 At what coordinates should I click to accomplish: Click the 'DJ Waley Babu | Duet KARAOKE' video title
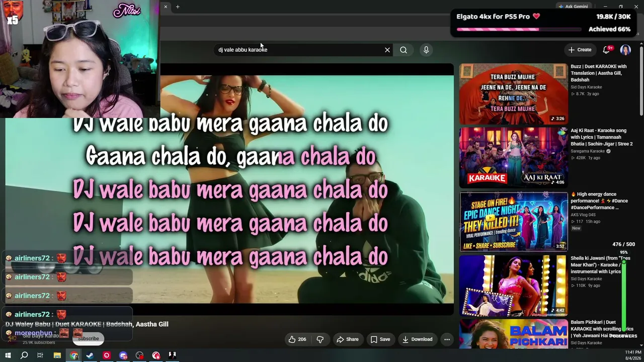click(87, 324)
